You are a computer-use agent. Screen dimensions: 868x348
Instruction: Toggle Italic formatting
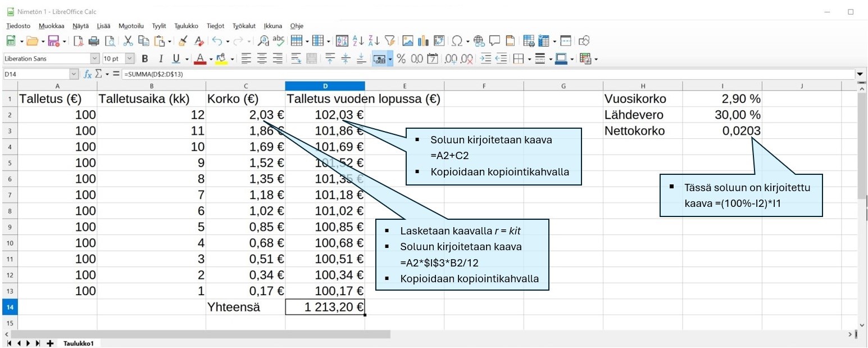pos(161,58)
